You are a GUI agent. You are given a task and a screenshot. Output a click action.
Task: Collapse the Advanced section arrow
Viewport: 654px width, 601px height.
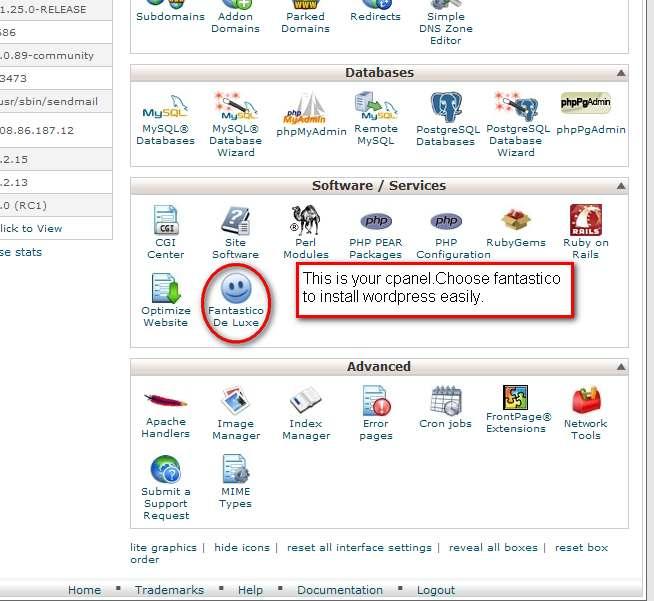pyautogui.click(x=620, y=367)
